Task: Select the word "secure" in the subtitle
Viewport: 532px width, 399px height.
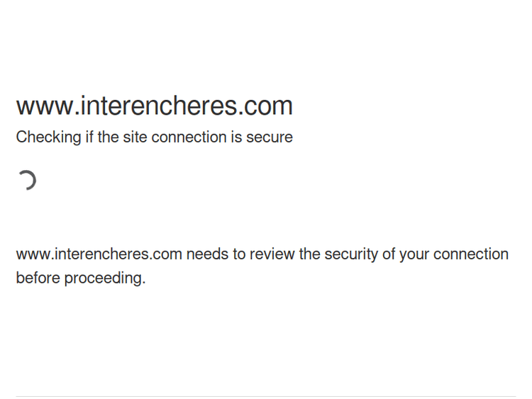Action: (x=269, y=137)
